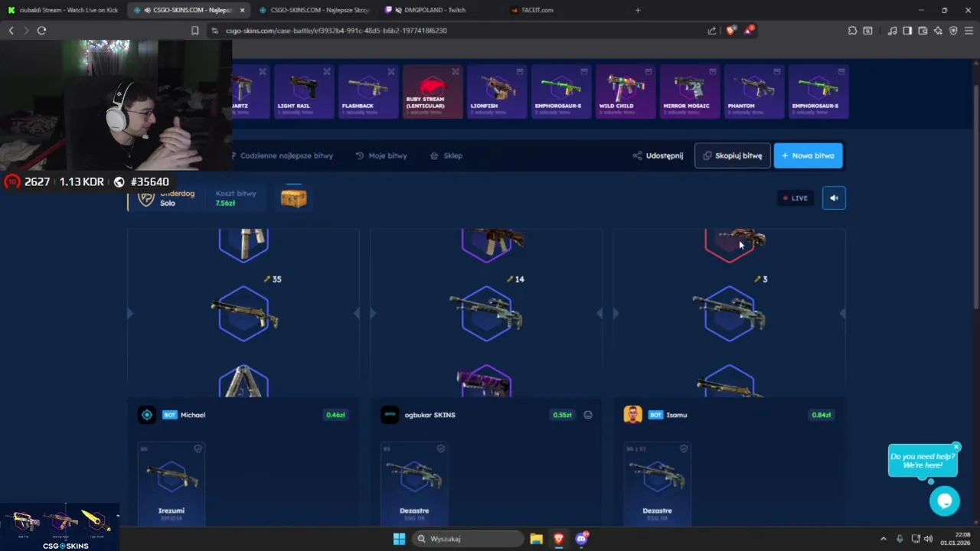Open Brave Rewards triangle icon
The width and height of the screenshot is (980, 551).
pyautogui.click(x=749, y=31)
